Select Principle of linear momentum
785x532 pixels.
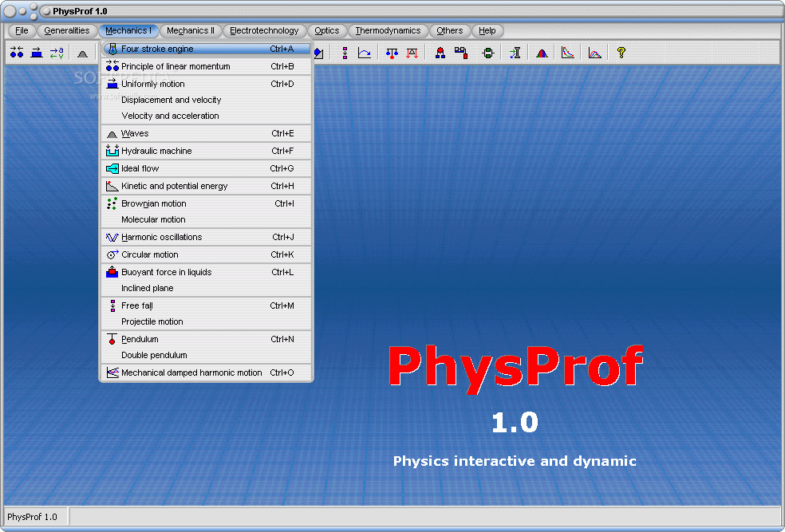[x=207, y=66]
